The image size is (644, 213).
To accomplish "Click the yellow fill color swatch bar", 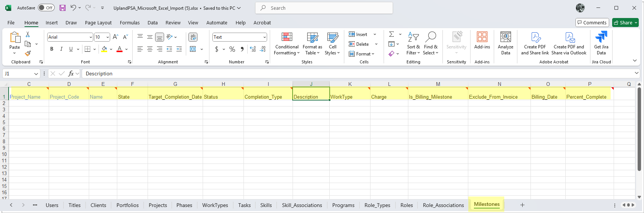I will (x=105, y=51).
